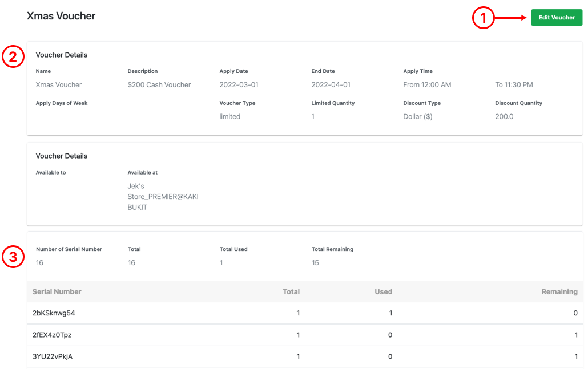
Task: Click the Jek's Store_PREMIER@KAKI BUKIT location
Action: (x=163, y=197)
